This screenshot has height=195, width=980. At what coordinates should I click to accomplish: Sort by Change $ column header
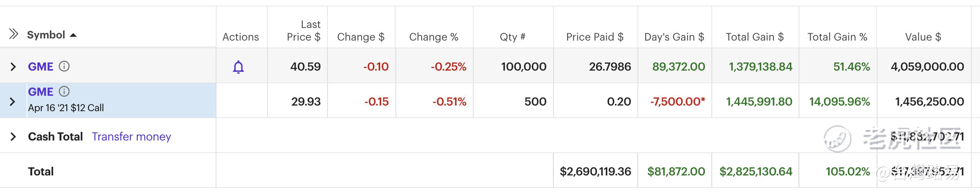click(x=361, y=37)
